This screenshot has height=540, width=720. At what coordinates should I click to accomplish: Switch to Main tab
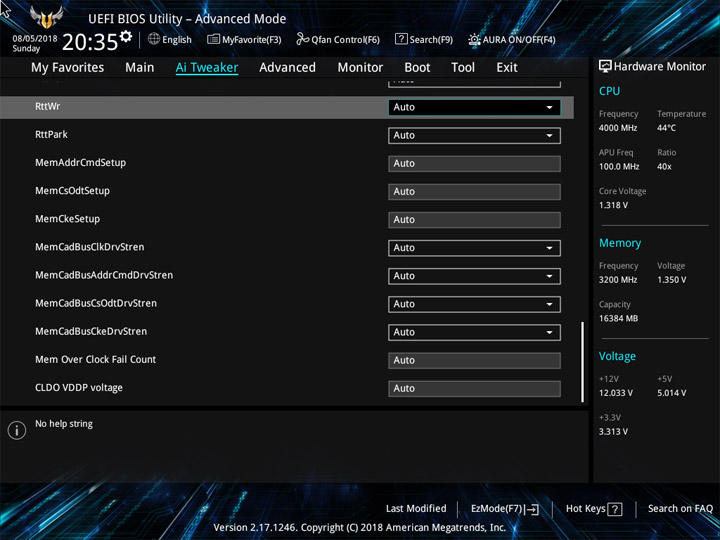tap(140, 68)
